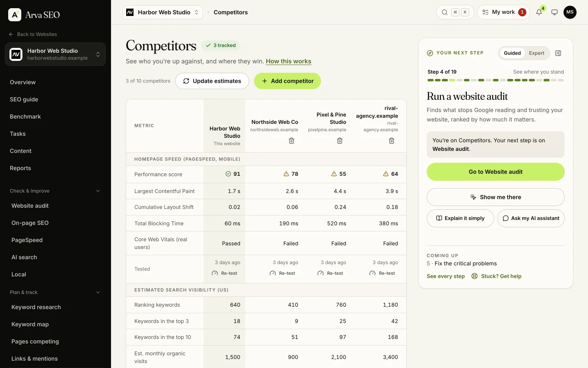Screen dimensions: 588x368
Task: Click trash icon under rival-agency.example
Action: click(x=392, y=141)
